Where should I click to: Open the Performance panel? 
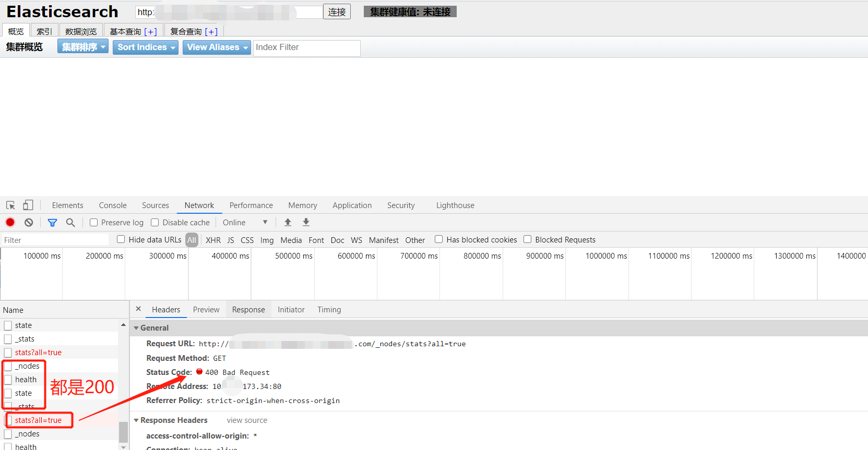(251, 205)
